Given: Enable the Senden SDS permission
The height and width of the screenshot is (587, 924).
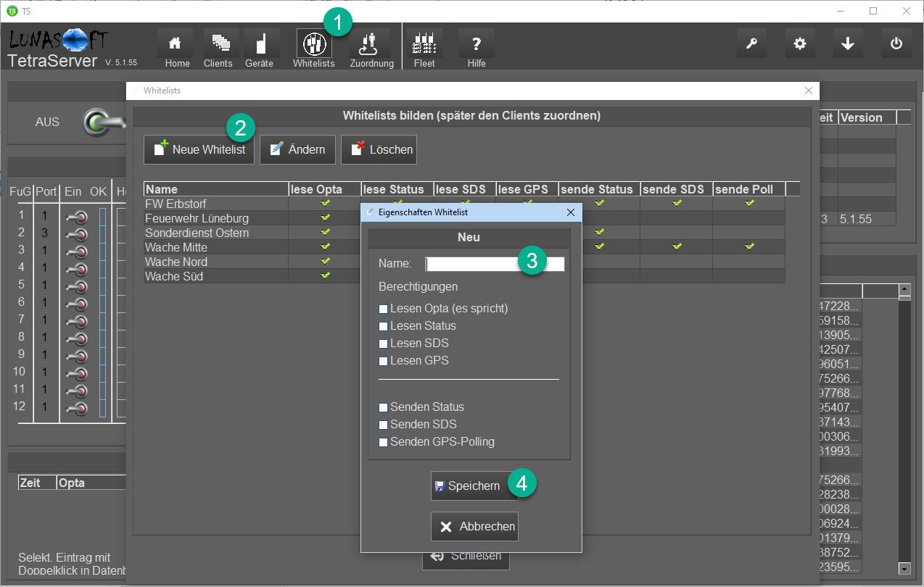Looking at the screenshot, I should (x=384, y=425).
